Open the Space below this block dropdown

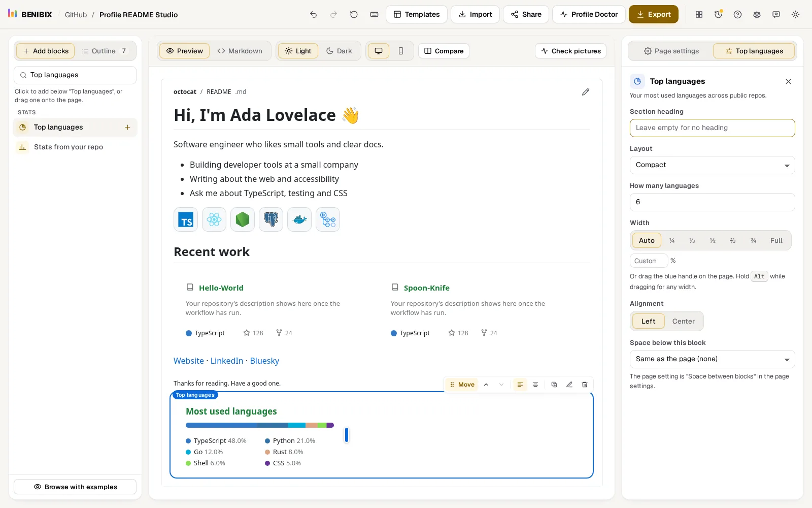[x=712, y=359]
